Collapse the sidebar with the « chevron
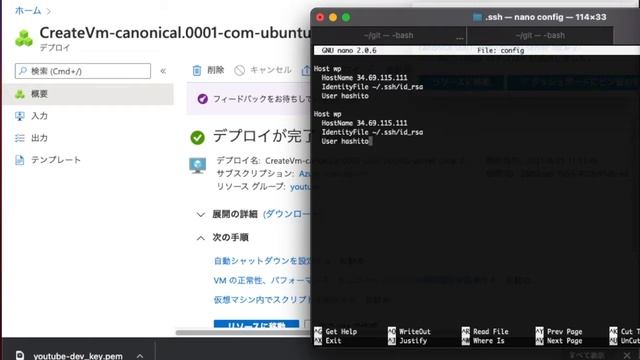Viewport: 640px width, 360px height. coord(163,71)
